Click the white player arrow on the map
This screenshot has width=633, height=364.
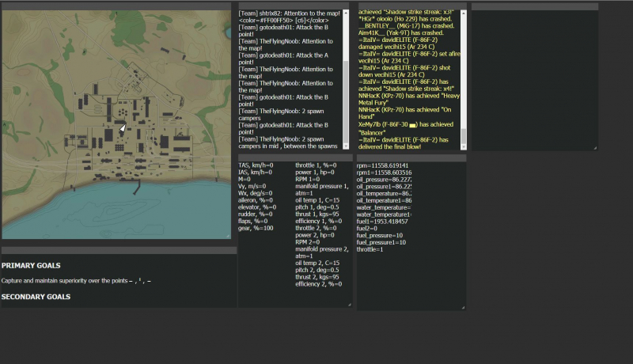tap(123, 127)
